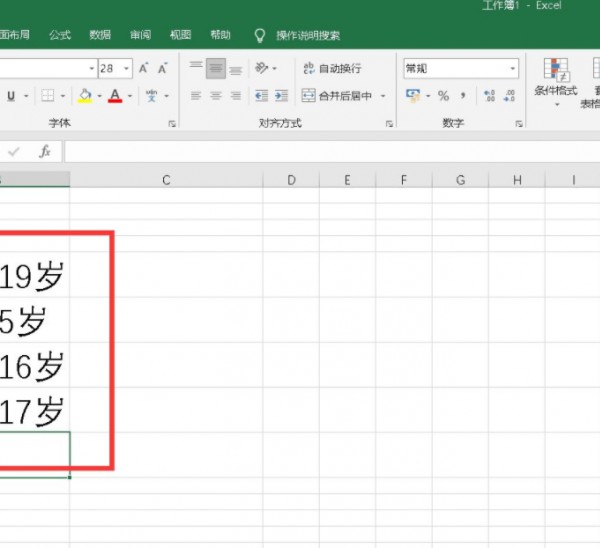Click the increase decimal places icon
This screenshot has height=548, width=600.
click(489, 96)
